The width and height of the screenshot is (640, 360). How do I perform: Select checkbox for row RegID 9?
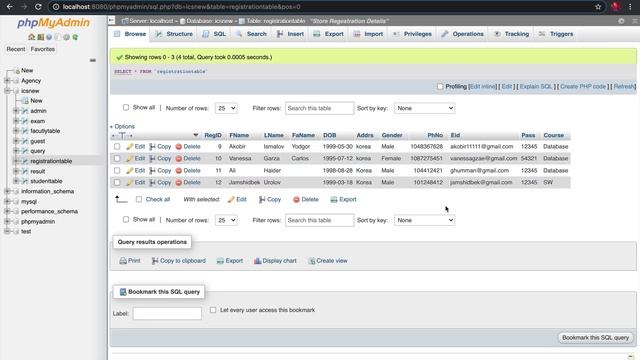117,146
